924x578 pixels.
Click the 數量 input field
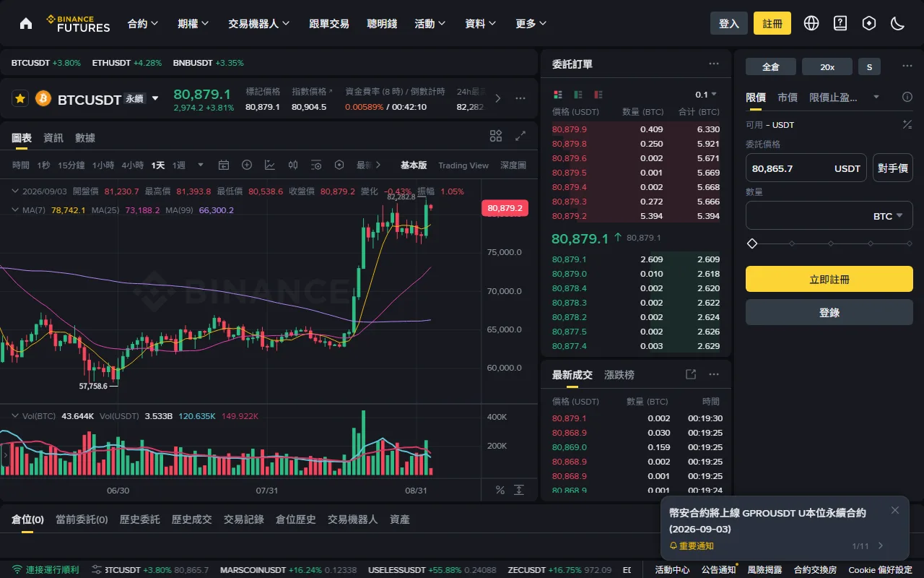(x=829, y=215)
